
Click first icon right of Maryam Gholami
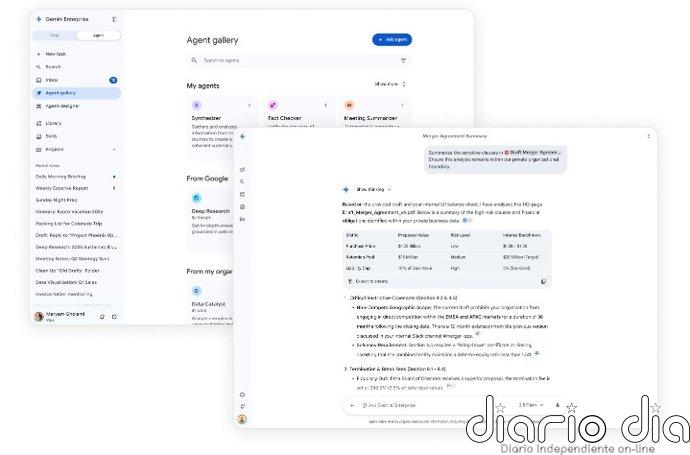click(x=102, y=317)
